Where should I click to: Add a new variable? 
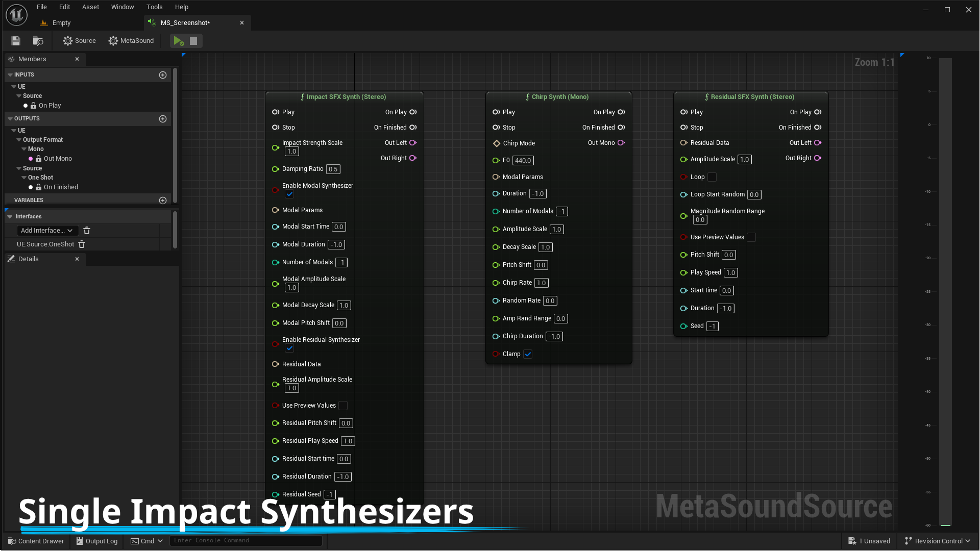point(162,200)
